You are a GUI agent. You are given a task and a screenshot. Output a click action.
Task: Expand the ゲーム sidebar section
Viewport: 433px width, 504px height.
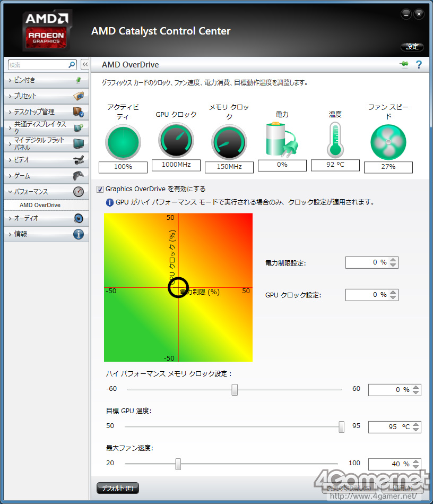(46, 175)
